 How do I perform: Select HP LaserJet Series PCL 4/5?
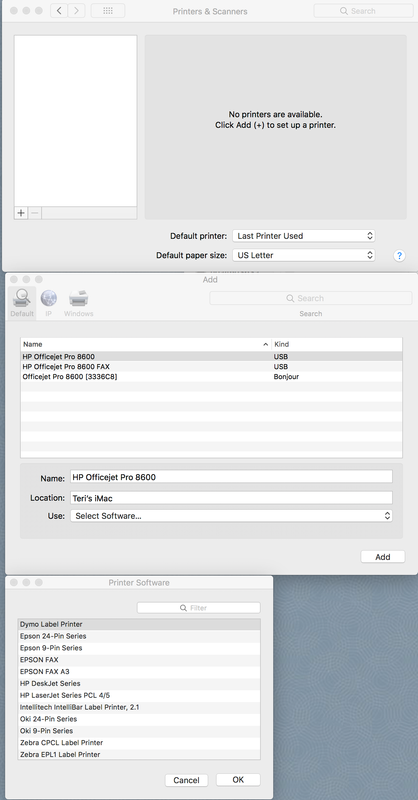pos(139,695)
